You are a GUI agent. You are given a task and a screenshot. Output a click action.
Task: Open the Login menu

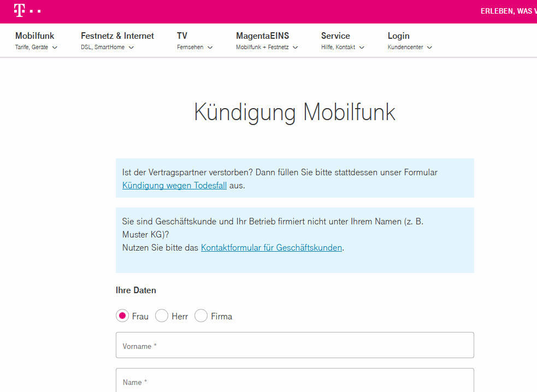(399, 36)
